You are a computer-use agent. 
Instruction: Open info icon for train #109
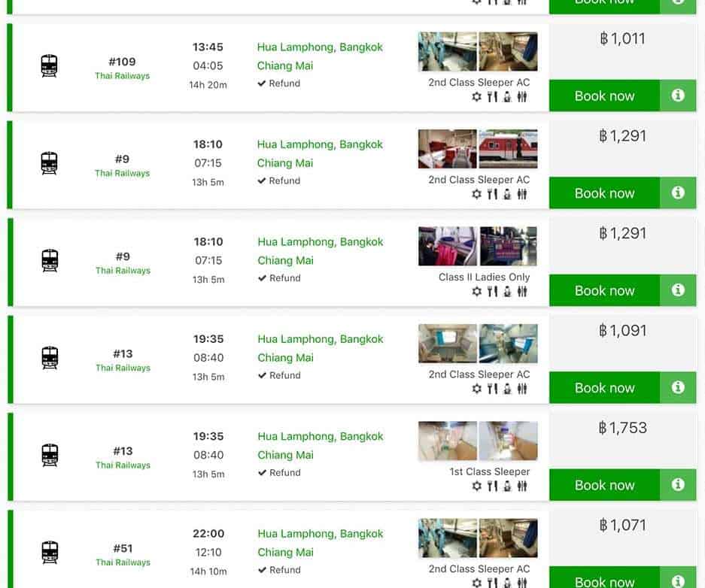678,95
